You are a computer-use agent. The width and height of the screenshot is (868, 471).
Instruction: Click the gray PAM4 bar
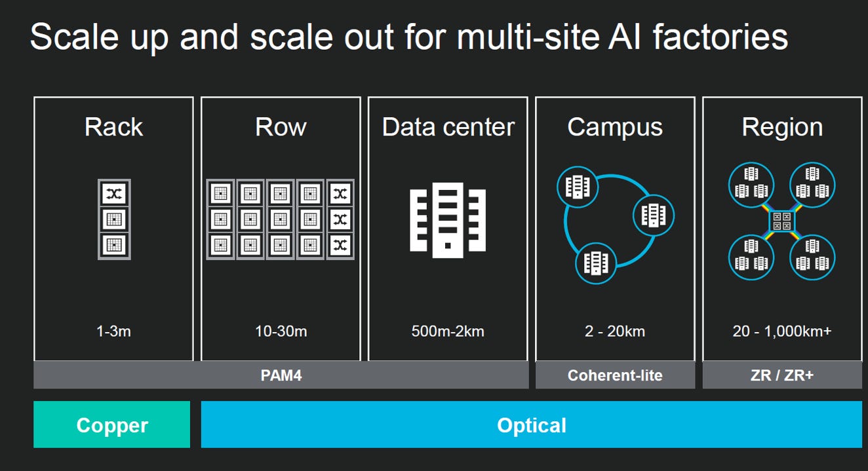point(281,375)
